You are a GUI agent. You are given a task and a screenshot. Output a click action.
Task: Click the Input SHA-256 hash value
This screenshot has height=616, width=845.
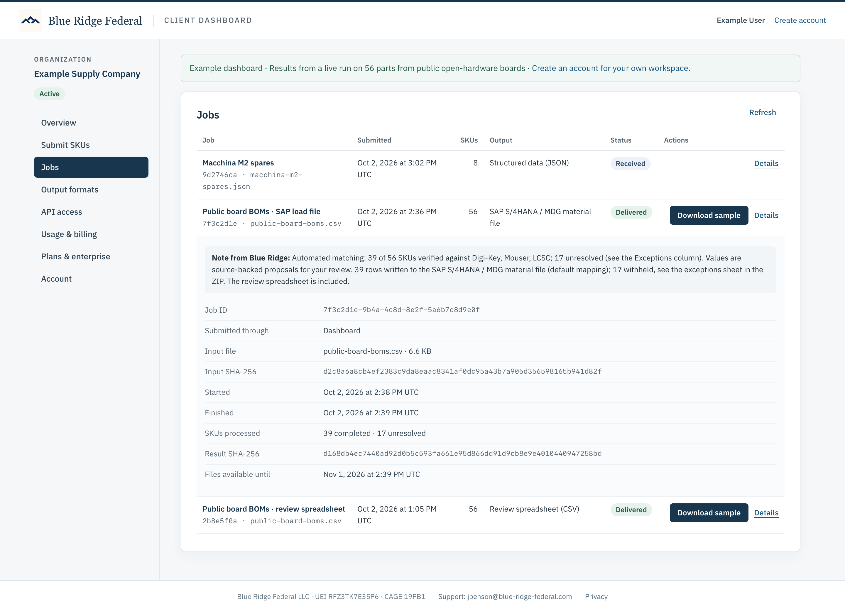[462, 371]
